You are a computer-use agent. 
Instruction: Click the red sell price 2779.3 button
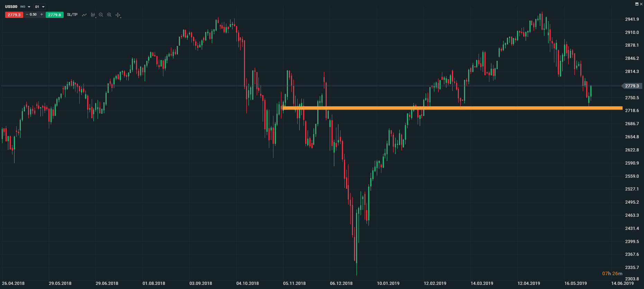[x=14, y=15]
